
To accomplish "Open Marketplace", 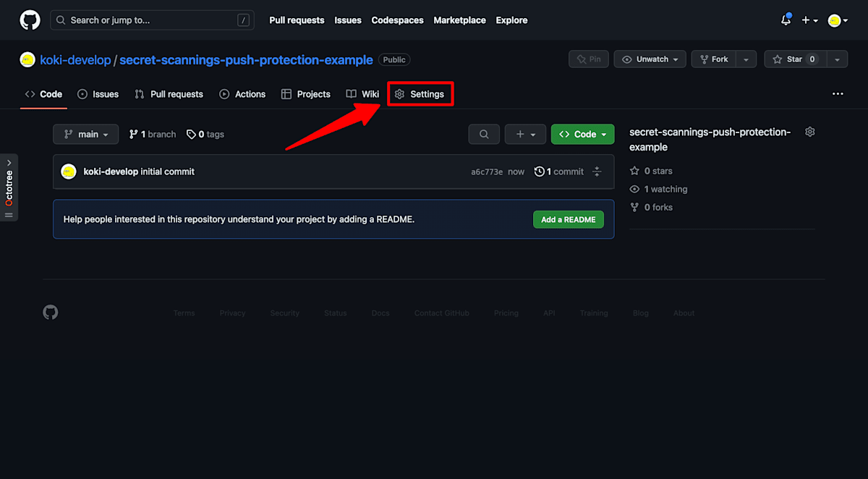I will point(459,20).
